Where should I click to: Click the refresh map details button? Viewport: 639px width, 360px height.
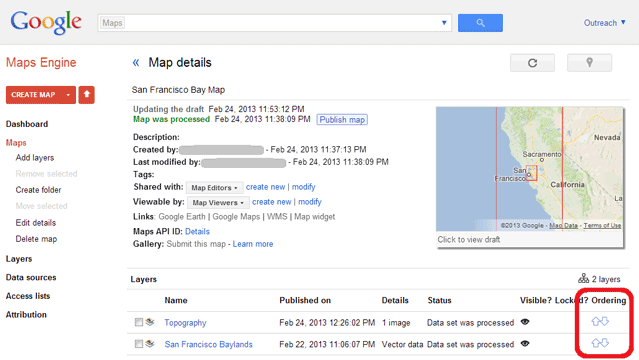click(x=532, y=63)
